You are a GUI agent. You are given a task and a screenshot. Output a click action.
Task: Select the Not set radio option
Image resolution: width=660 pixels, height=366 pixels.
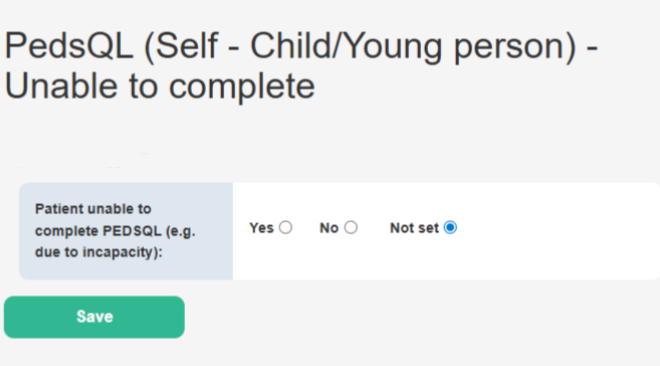450,228
